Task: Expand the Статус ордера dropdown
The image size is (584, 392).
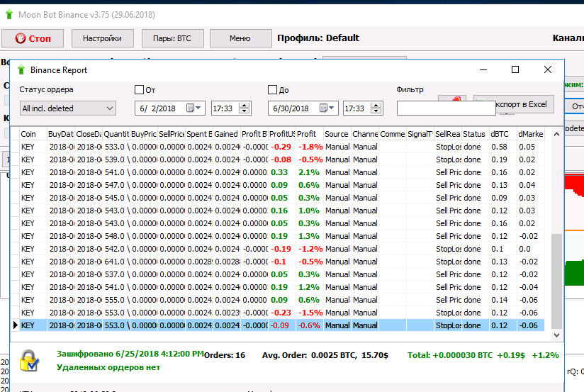Action: click(67, 108)
